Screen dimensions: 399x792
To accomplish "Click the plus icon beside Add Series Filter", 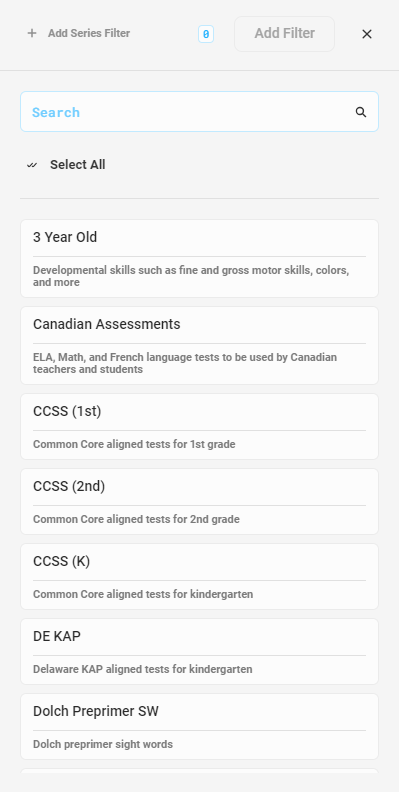I will [x=32, y=33].
